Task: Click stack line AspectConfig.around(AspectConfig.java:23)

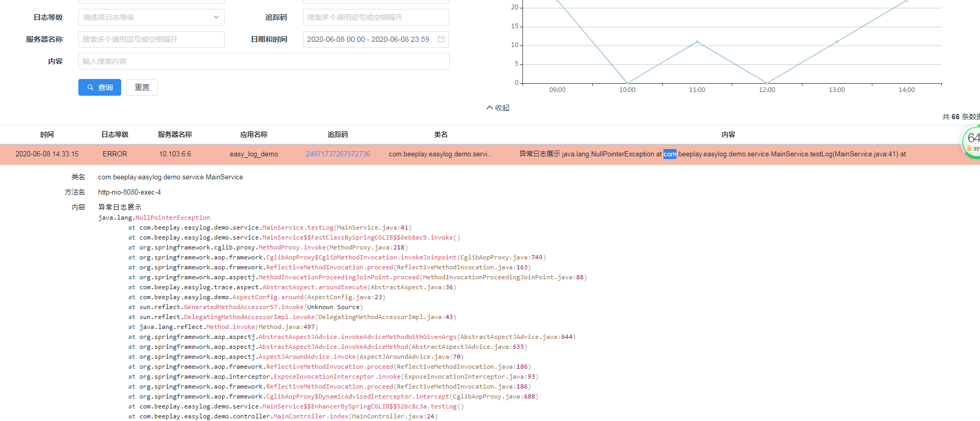Action: (257, 297)
